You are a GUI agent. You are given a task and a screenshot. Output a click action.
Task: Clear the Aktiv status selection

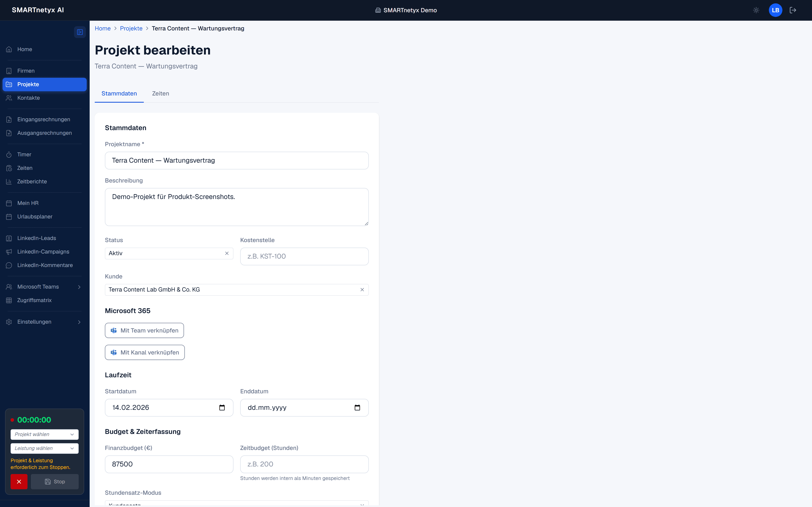[x=227, y=253]
